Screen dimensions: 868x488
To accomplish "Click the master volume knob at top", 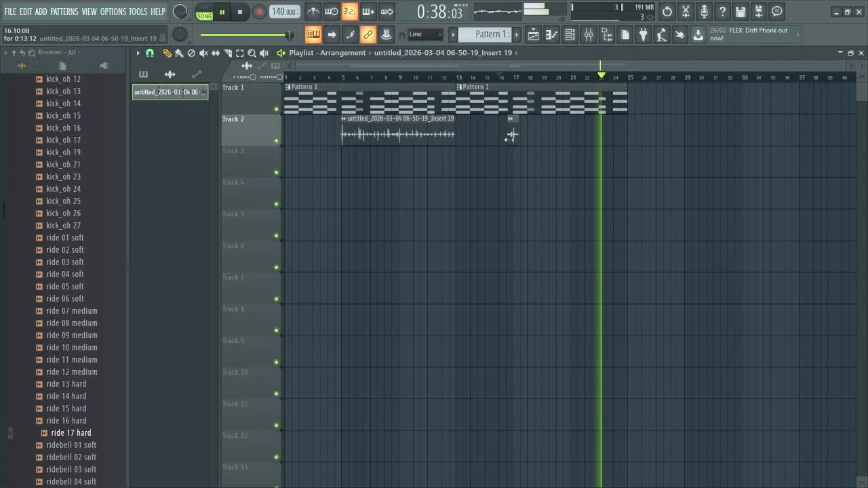I will pos(180,12).
